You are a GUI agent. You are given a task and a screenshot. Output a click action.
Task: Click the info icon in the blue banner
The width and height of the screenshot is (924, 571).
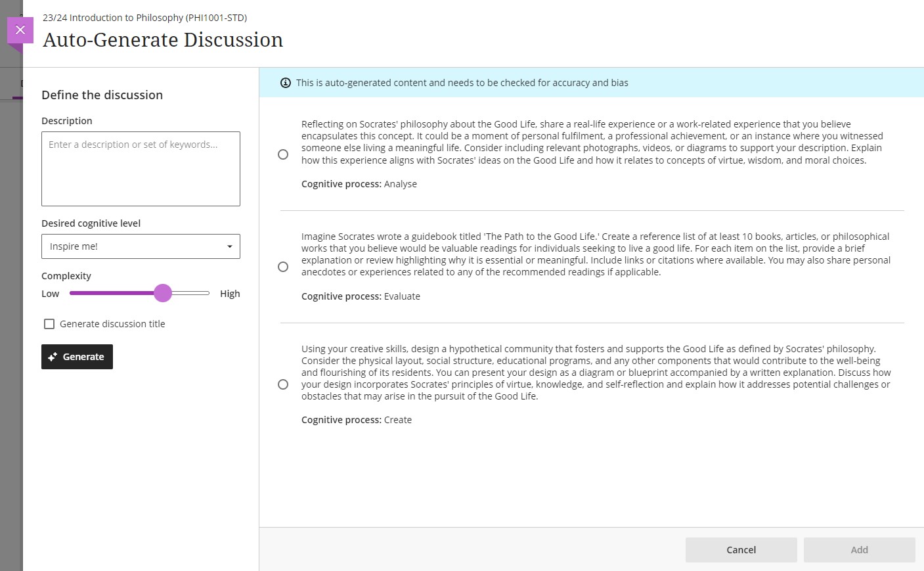pos(286,83)
